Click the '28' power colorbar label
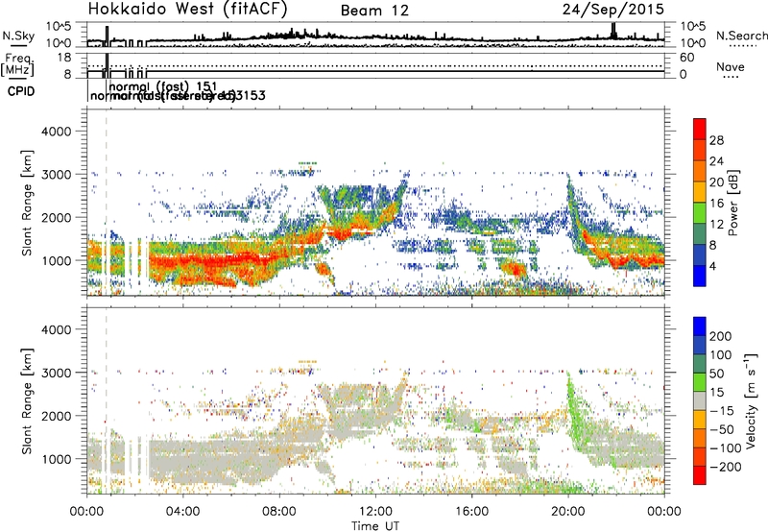 pos(716,140)
